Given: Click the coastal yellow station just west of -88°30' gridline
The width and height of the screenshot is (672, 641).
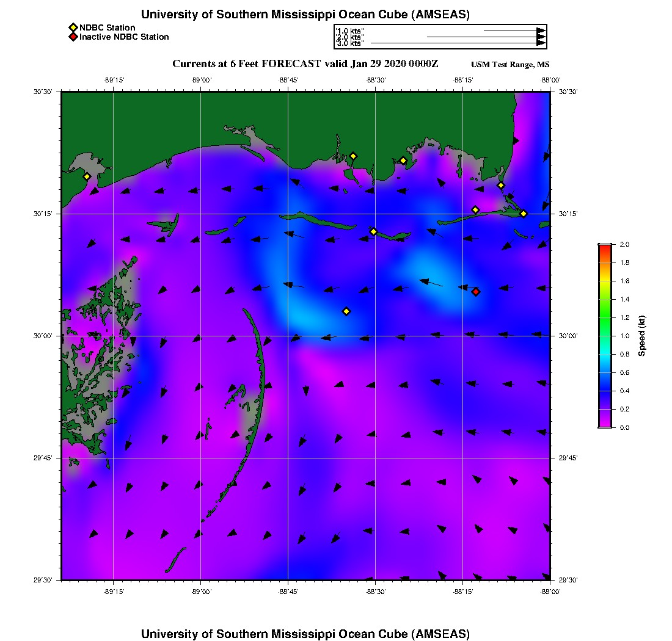Looking at the screenshot, I should [353, 156].
